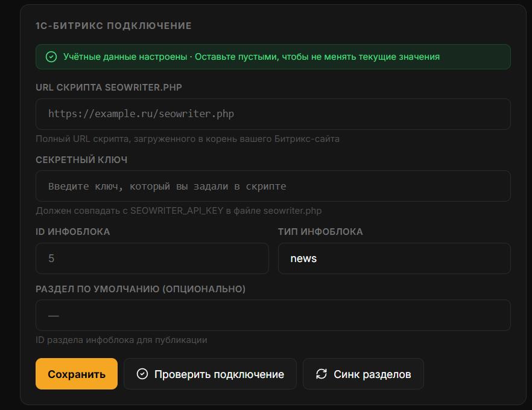
Task: Click the ID инфоблока input field
Action: (x=152, y=258)
